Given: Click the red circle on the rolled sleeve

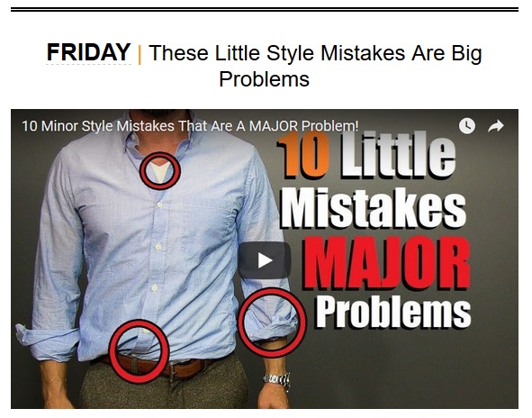Looking at the screenshot, I should 272,322.
